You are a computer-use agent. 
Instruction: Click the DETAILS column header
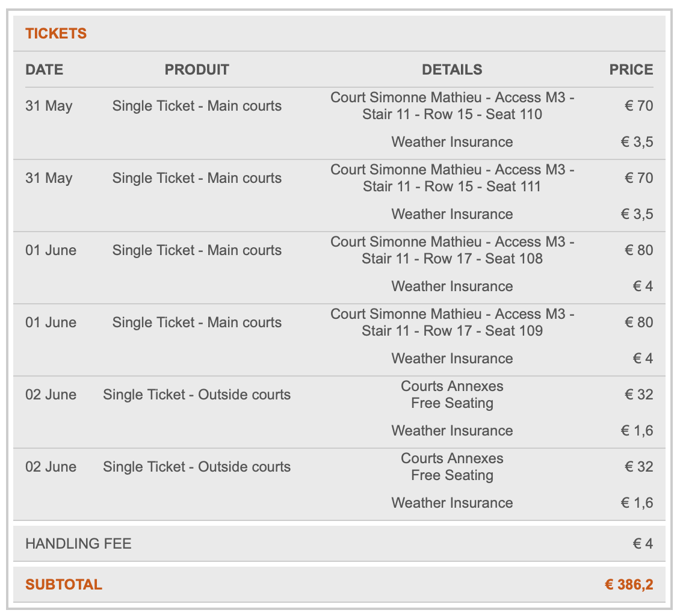click(452, 69)
